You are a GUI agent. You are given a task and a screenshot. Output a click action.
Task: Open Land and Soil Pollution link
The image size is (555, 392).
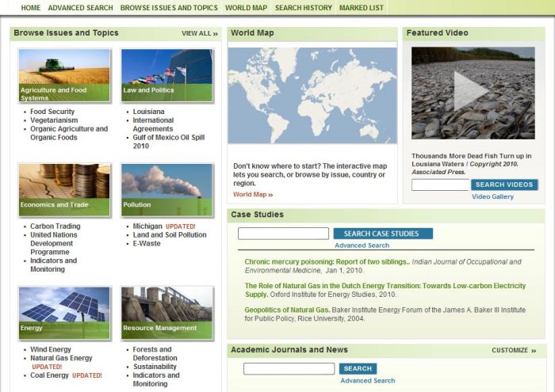(x=170, y=234)
